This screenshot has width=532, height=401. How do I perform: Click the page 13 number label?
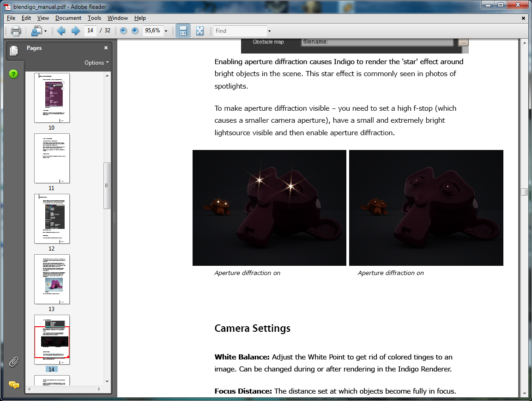52,309
